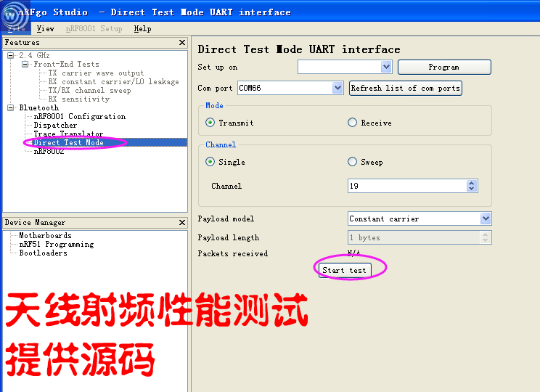
Task: Select TX carrier wave output test
Action: click(x=96, y=73)
